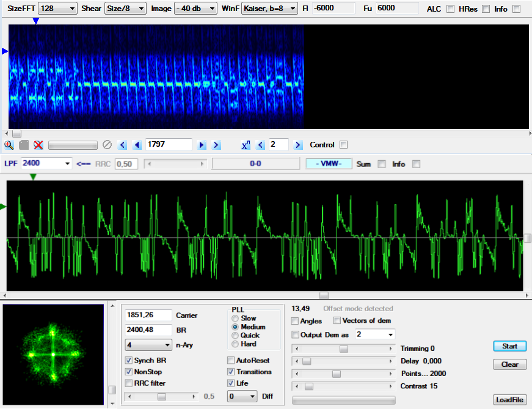Image resolution: width=532 pixels, height=409 pixels.
Task: Increase the power value with right chevron
Action: (298, 145)
